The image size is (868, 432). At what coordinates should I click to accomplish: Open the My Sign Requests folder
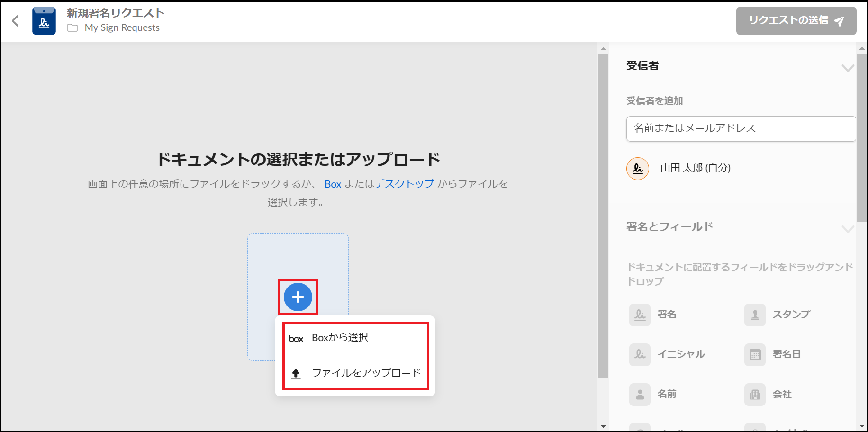[x=122, y=28]
